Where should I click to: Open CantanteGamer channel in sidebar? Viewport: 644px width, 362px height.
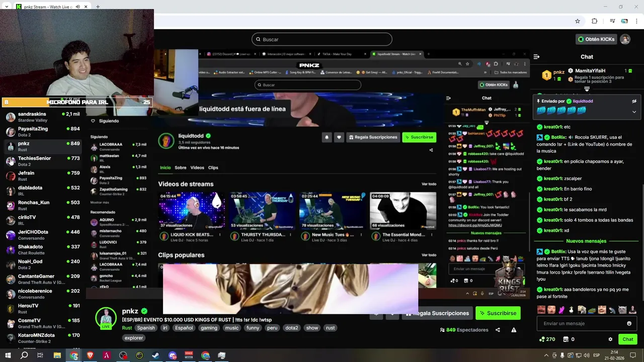43,279
